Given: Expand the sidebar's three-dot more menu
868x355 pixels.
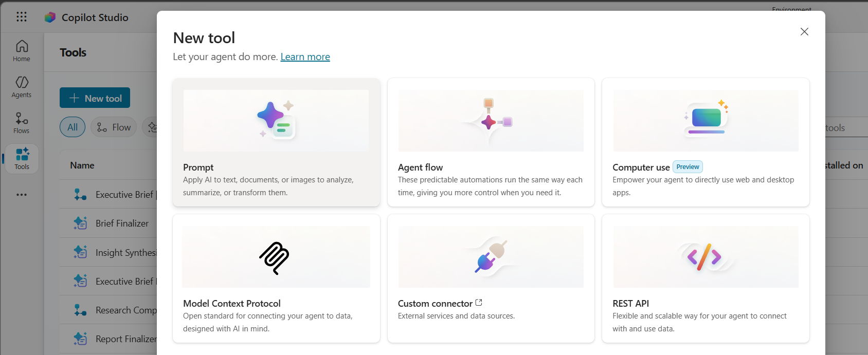Looking at the screenshot, I should [22, 195].
